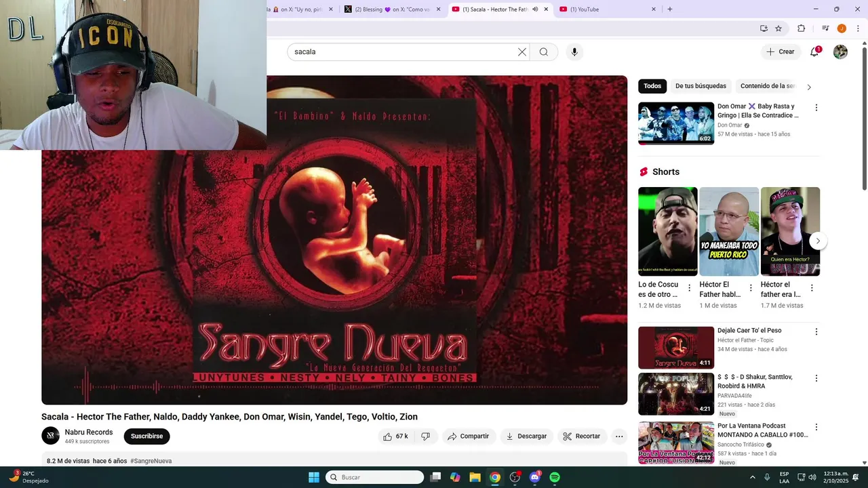Click the Crear button
The image size is (868, 488).
(780, 52)
